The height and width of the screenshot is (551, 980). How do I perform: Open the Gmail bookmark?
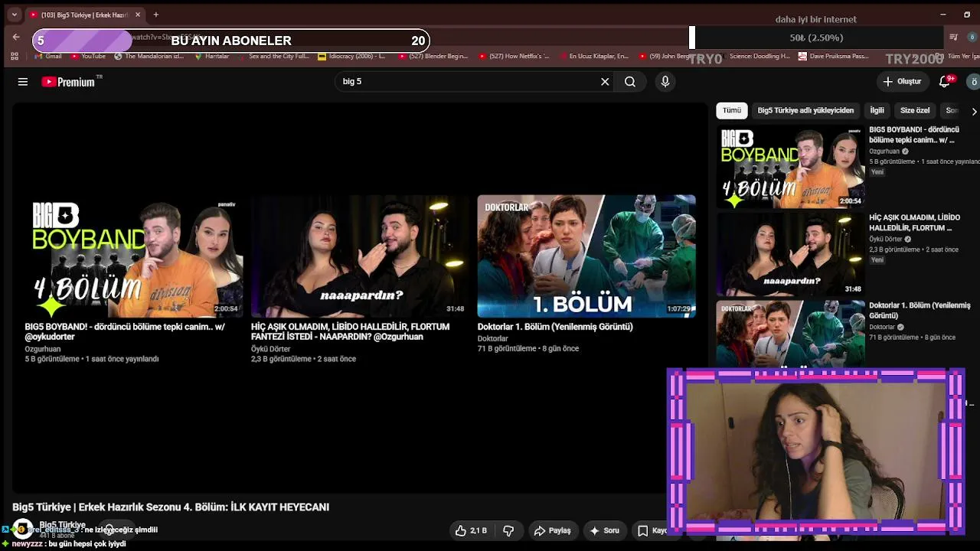47,56
